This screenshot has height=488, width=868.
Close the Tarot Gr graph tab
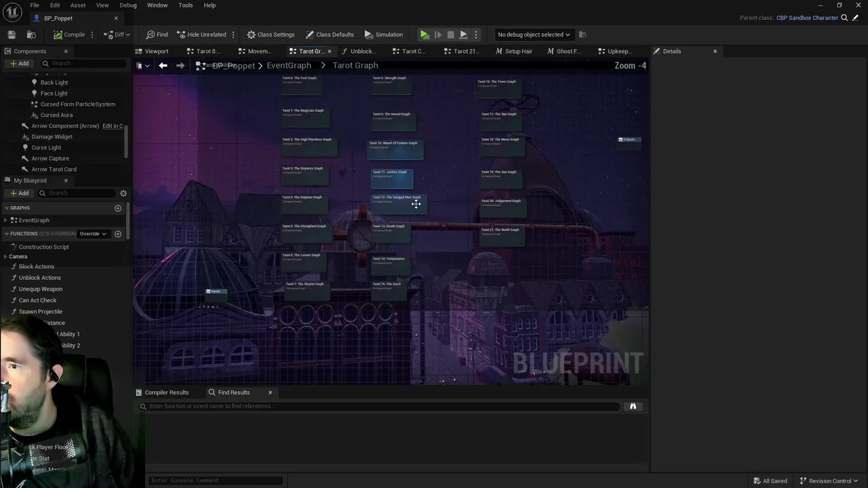click(x=330, y=52)
